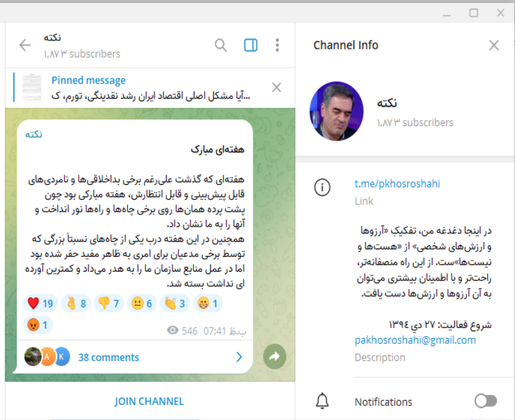Enable the Notifications toggle
The image size is (515, 420).
(x=486, y=401)
